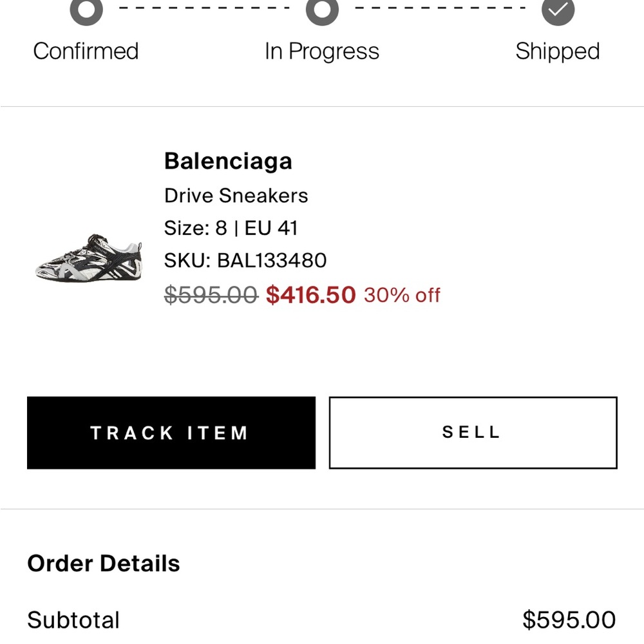This screenshot has width=644, height=644.
Task: Click the Subtotal amount $595.00
Action: (569, 620)
